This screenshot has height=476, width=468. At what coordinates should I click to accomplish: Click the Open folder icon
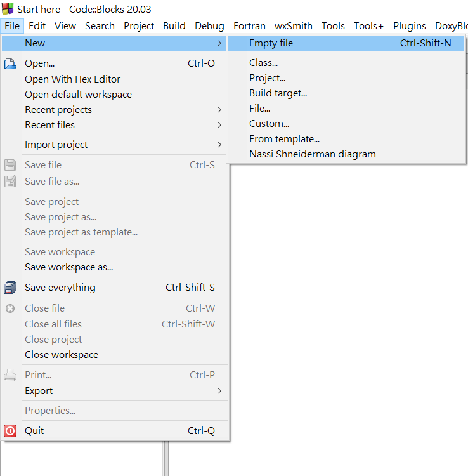(10, 64)
